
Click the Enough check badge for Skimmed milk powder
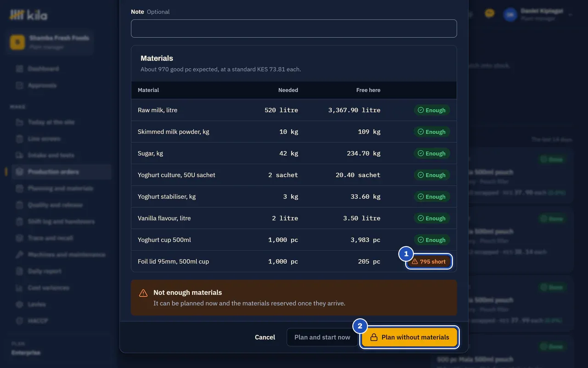pos(432,132)
